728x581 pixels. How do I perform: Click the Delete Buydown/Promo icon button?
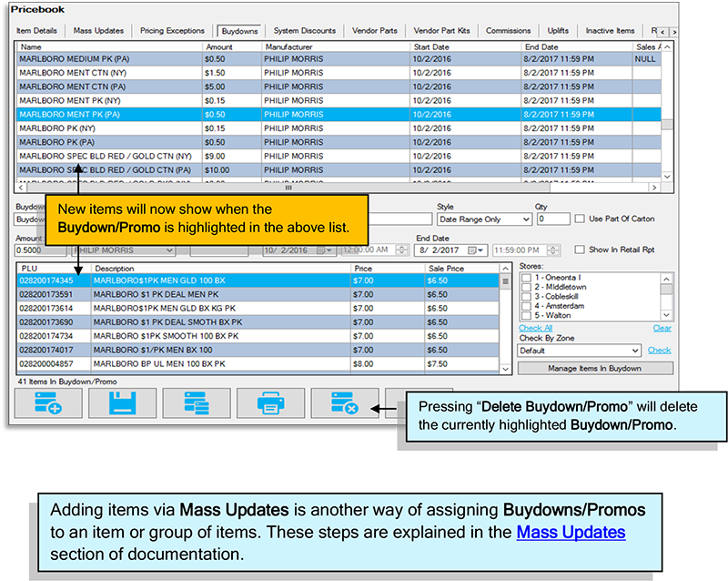pos(345,403)
